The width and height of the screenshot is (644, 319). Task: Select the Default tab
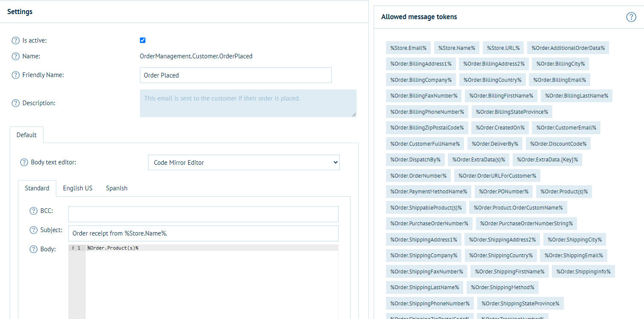[26, 135]
